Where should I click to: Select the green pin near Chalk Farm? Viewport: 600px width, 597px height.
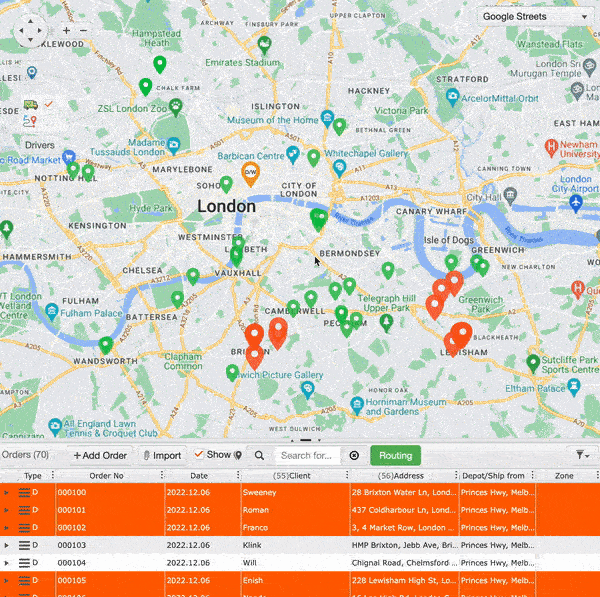[x=145, y=87]
